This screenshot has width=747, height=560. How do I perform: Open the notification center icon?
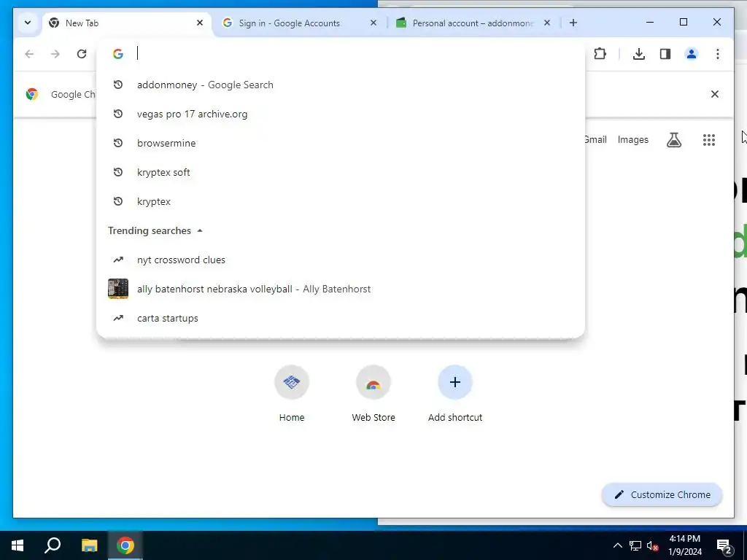[724, 545]
